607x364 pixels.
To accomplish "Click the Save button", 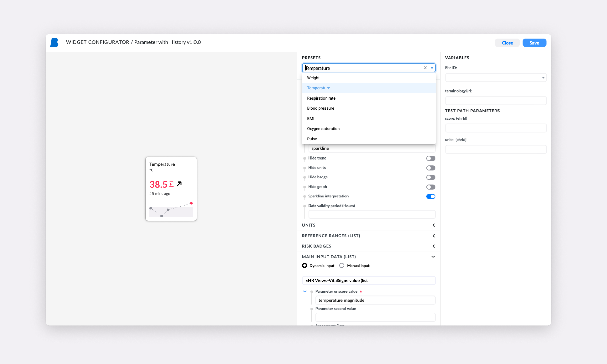I will pos(534,43).
